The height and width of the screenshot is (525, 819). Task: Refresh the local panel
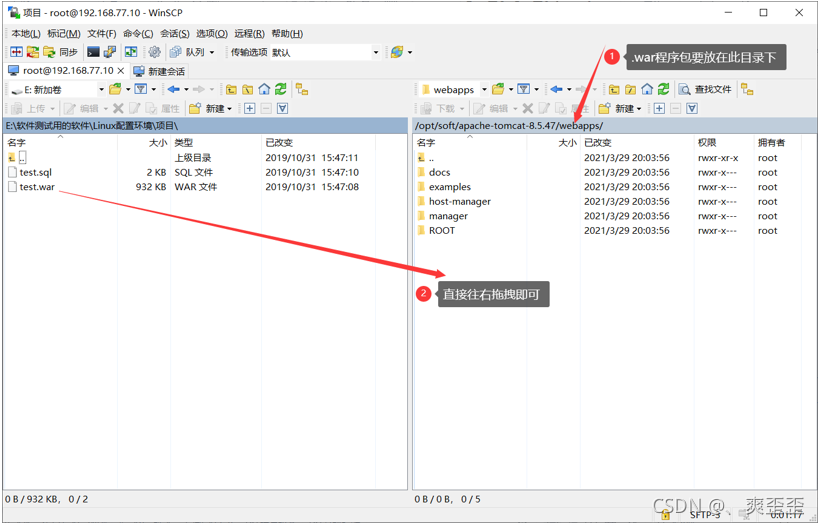tap(281, 89)
